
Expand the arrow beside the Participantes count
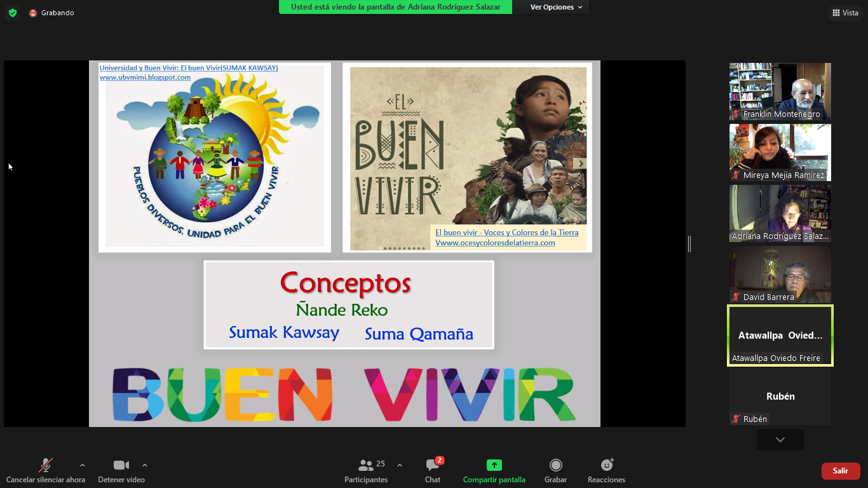pyautogui.click(x=399, y=465)
